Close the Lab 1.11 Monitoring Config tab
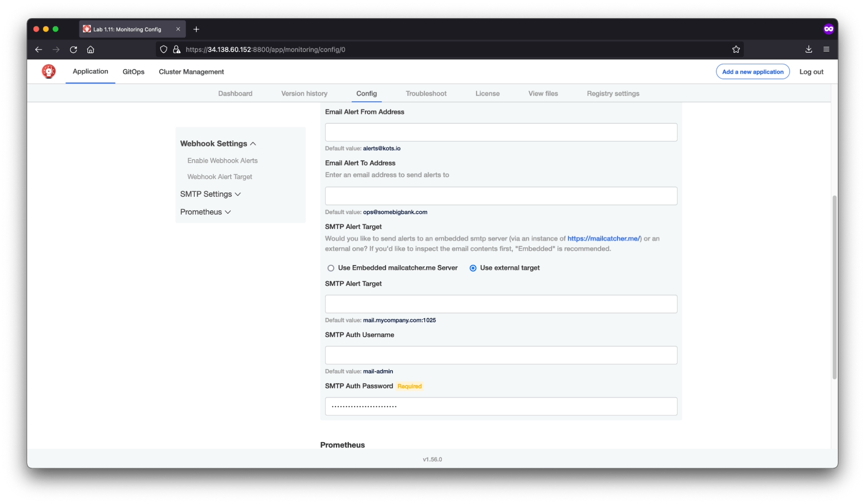 (178, 29)
